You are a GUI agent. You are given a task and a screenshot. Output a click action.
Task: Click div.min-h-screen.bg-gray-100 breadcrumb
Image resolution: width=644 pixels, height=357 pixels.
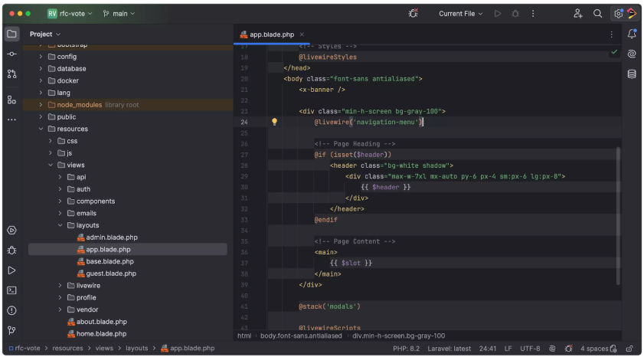(398, 336)
